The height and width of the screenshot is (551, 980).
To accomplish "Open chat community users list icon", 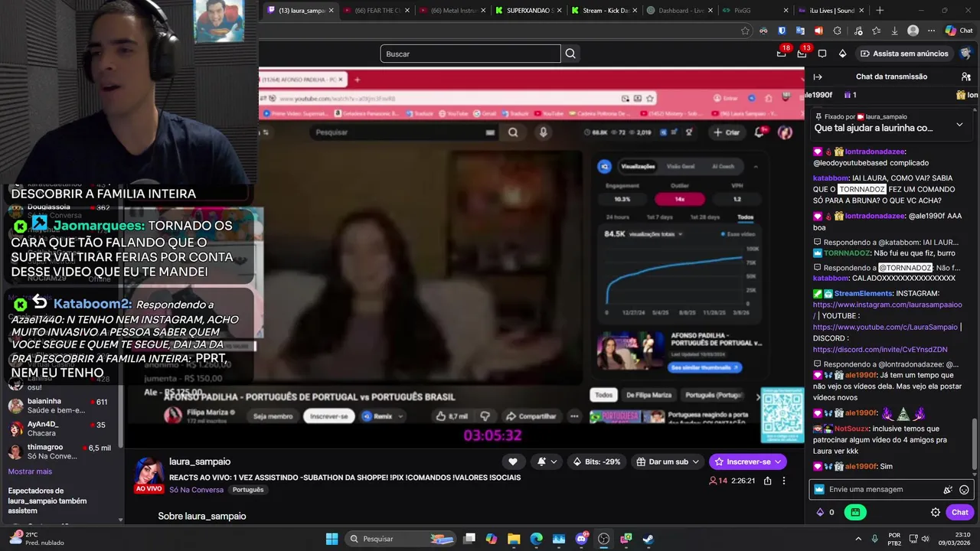I will (x=966, y=77).
